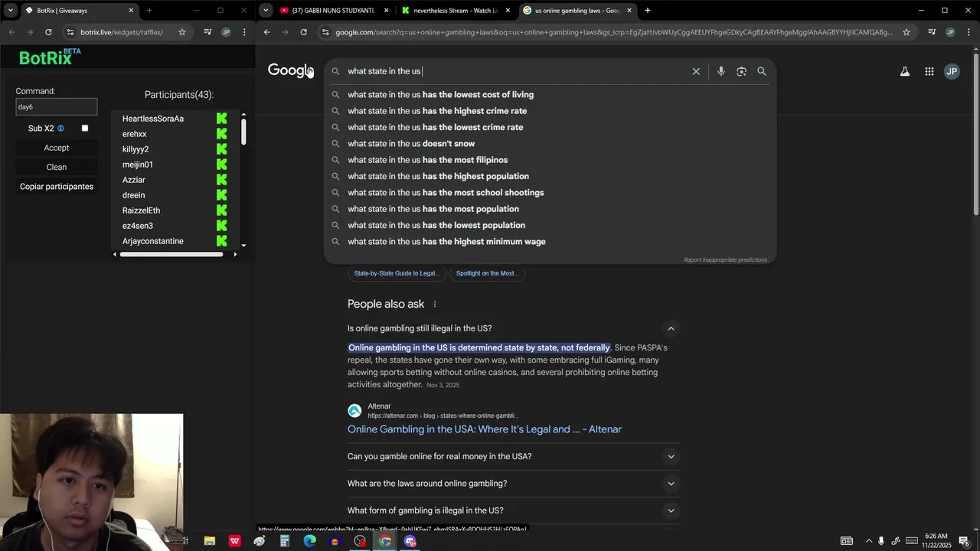Click 'Report inappropriate predictions' link

point(725,259)
